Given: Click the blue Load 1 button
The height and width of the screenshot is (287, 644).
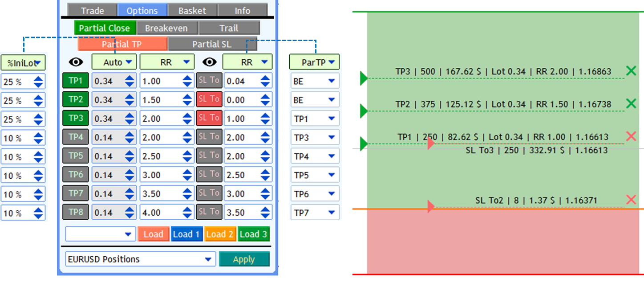Looking at the screenshot, I should [187, 234].
